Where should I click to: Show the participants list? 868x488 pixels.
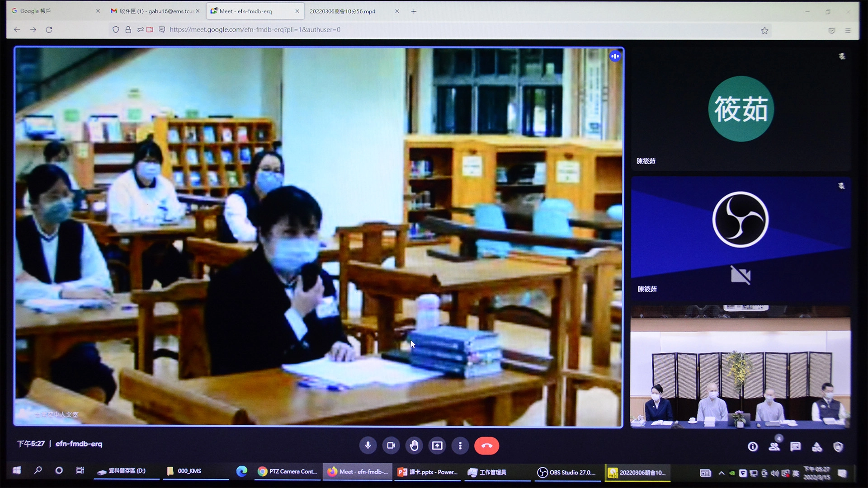pos(774,447)
